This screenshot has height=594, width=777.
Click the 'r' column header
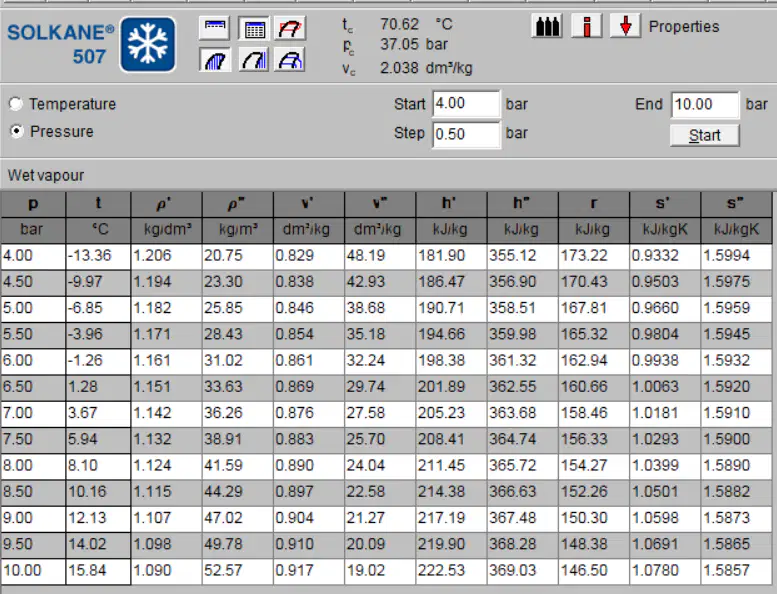594,204
